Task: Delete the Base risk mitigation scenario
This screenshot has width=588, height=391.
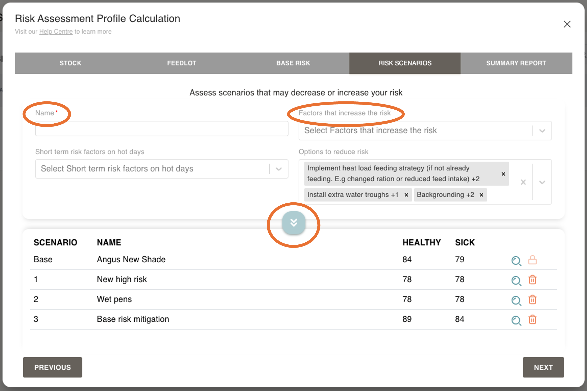Action: pos(532,319)
